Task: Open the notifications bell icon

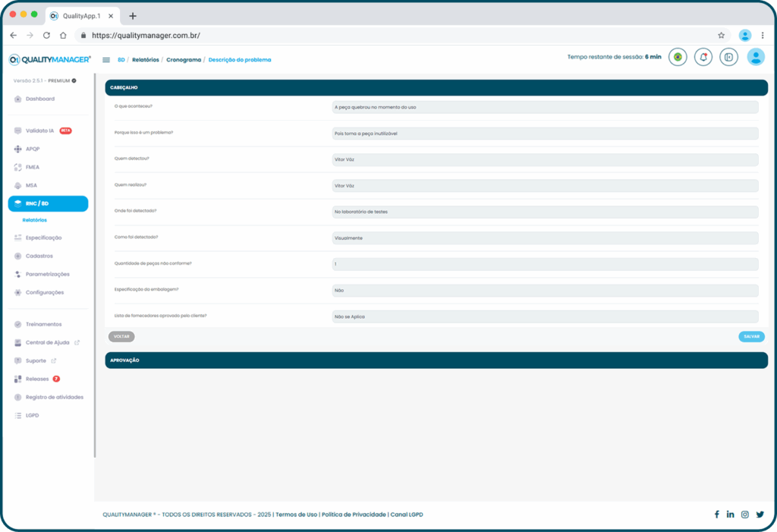Action: click(703, 57)
